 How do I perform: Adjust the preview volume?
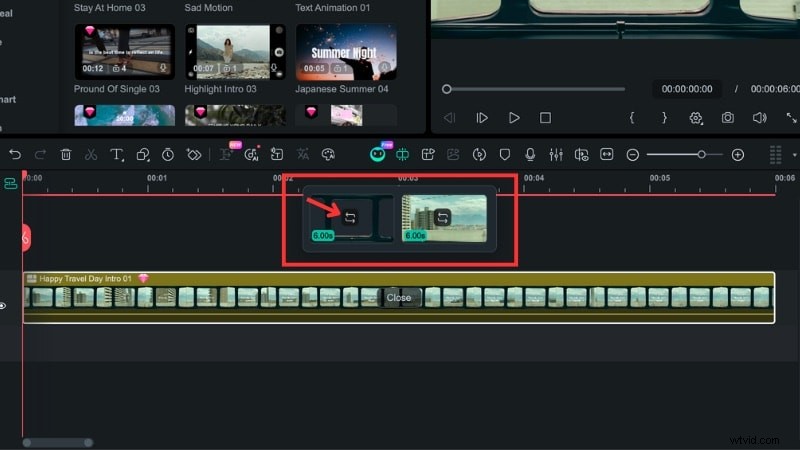[760, 118]
